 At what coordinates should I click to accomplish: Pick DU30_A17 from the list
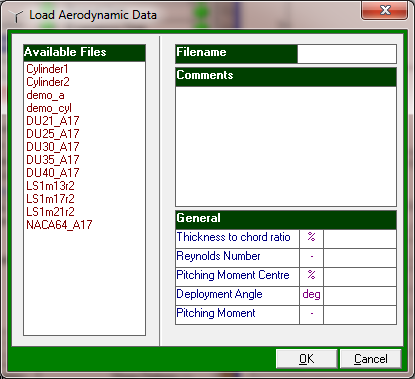[53, 147]
